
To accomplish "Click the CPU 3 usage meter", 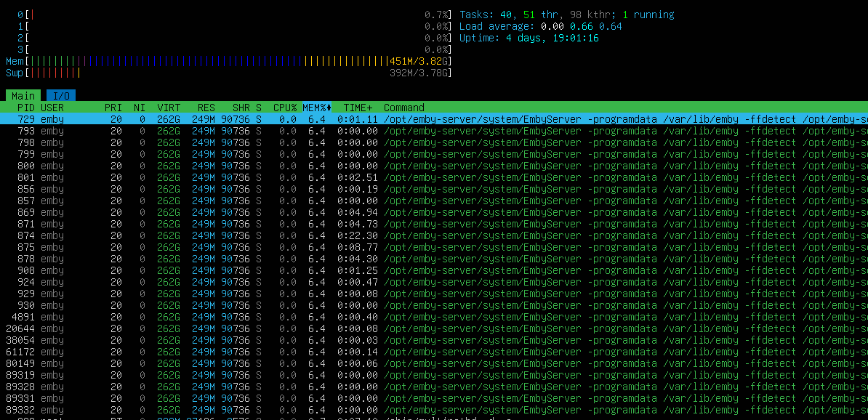I will 234,49.
